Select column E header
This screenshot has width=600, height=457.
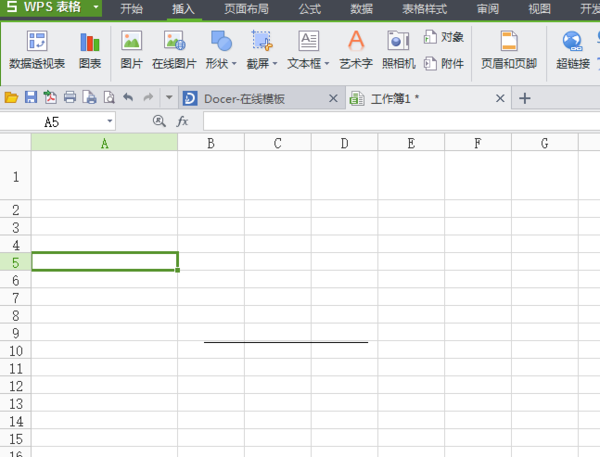411,142
